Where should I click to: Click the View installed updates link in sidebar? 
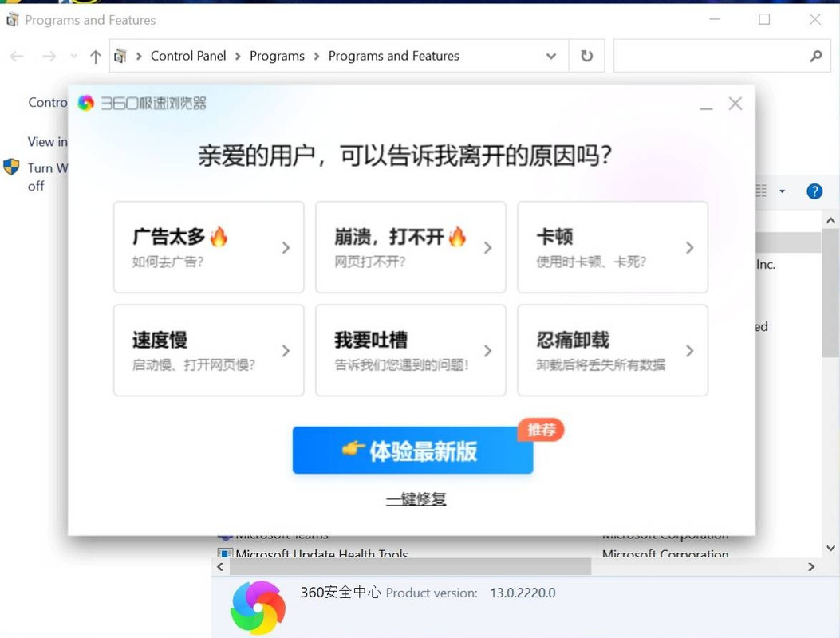(x=47, y=142)
